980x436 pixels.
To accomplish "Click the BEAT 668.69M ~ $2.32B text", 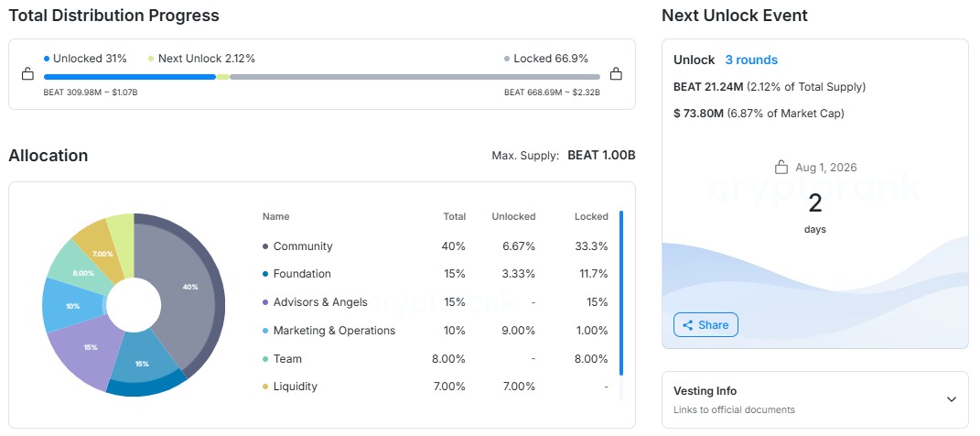I will coord(552,93).
